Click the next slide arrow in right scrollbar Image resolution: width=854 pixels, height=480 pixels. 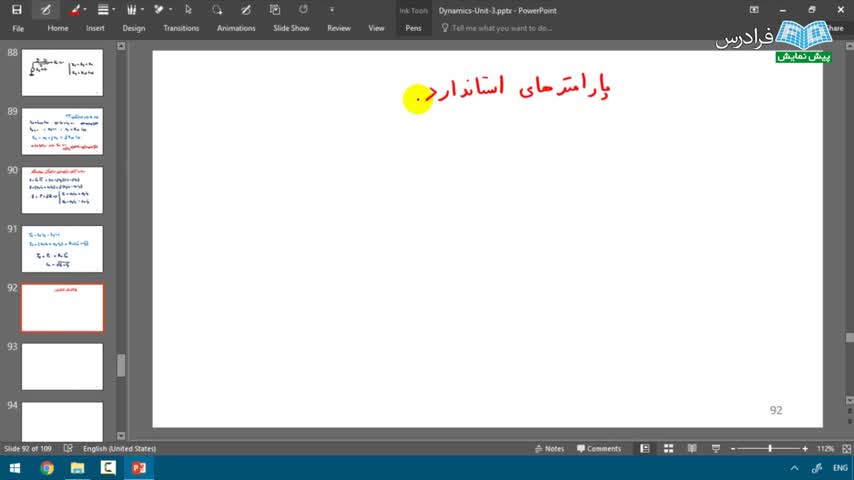point(850,421)
